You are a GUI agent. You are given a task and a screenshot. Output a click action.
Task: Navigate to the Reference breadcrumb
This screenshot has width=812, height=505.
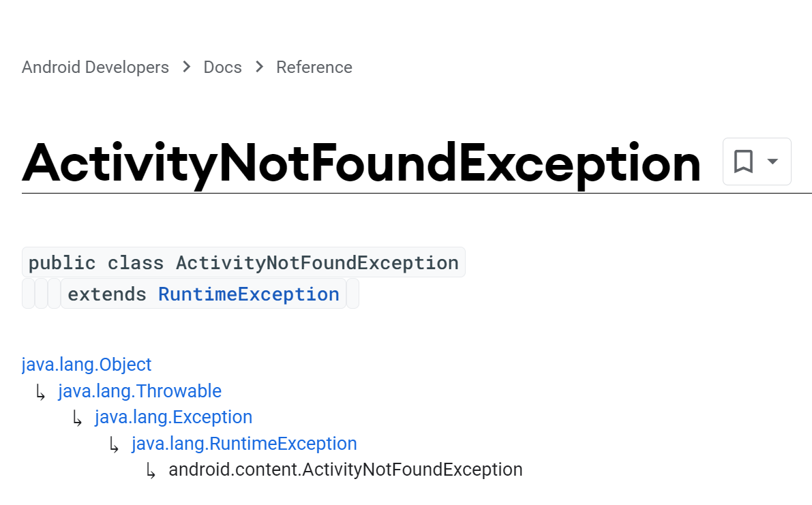[x=314, y=67]
